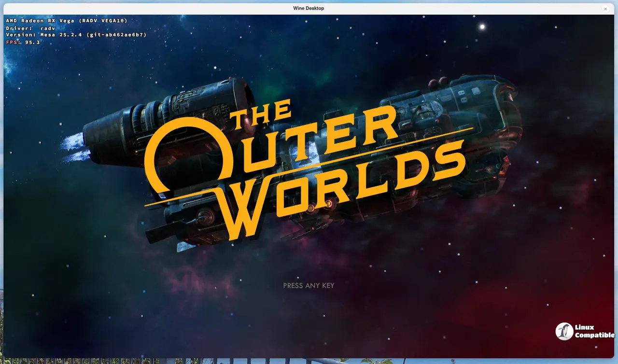Image resolution: width=618 pixels, height=364 pixels.
Task: Click the red FPS counter label
Action: click(13, 42)
